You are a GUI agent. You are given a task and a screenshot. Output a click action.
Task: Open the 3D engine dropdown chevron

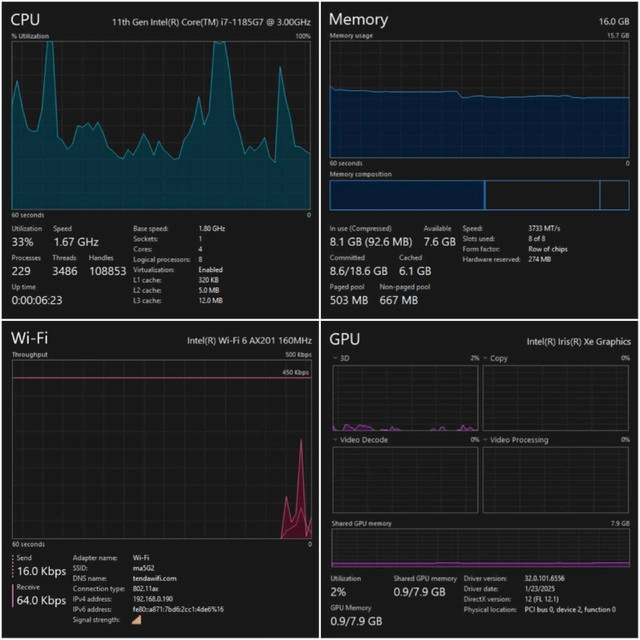coord(336,358)
